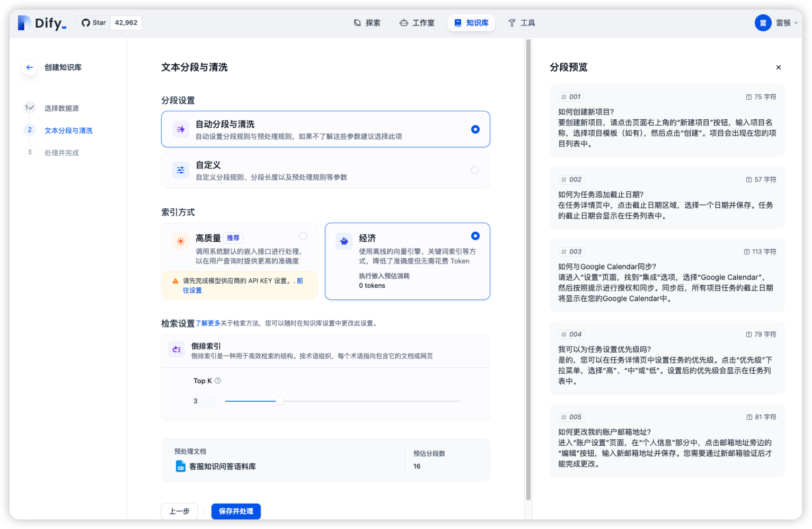Click the hash icon on segment 004
Image resolution: width=812 pixels, height=529 pixels.
point(564,334)
